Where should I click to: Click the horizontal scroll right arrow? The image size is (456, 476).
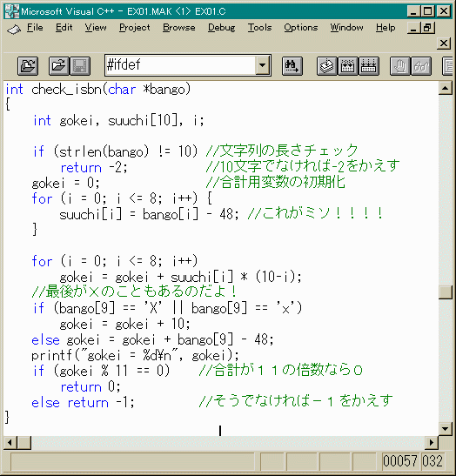pos(432,442)
